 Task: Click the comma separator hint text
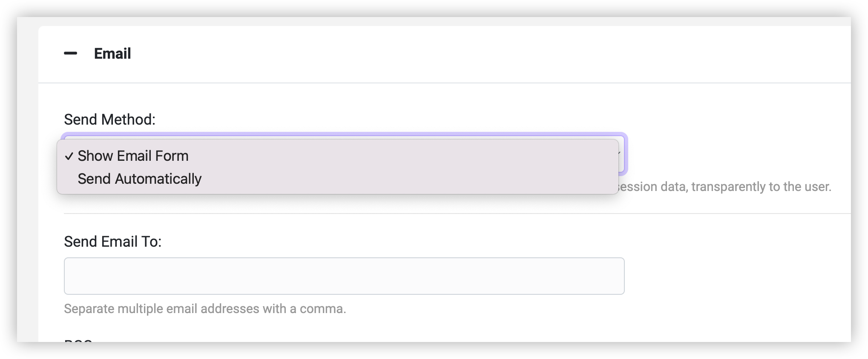(x=205, y=308)
